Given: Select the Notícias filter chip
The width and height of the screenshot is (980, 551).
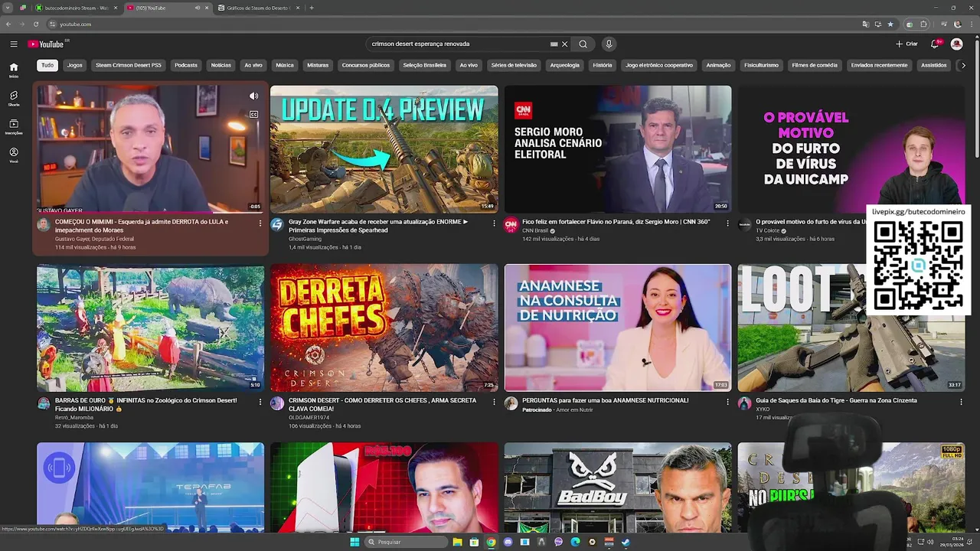Looking at the screenshot, I should 221,66.
